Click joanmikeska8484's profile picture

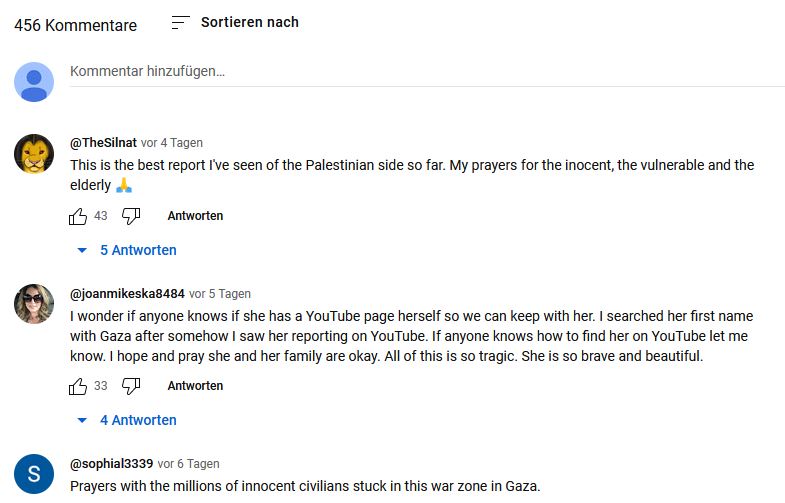[x=34, y=304]
